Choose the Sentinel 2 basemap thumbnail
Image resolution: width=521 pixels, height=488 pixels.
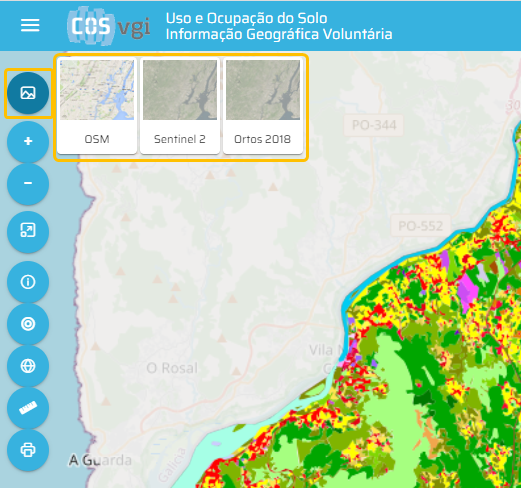click(180, 106)
